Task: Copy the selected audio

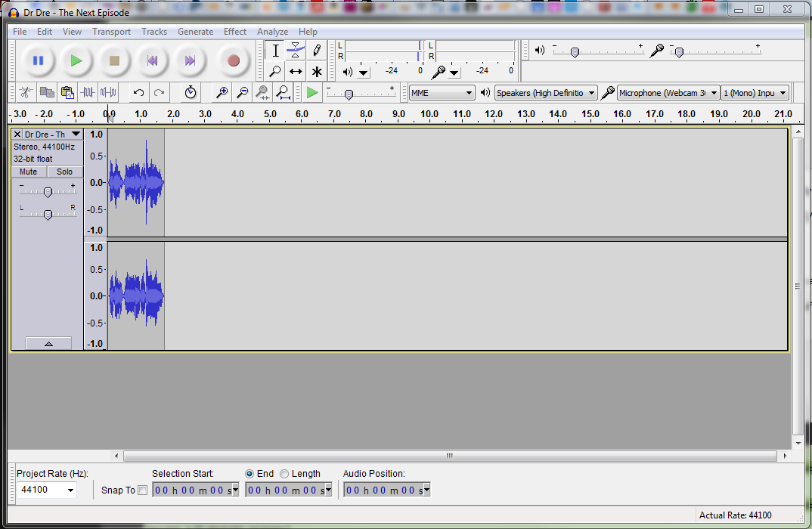Action: 47,93
